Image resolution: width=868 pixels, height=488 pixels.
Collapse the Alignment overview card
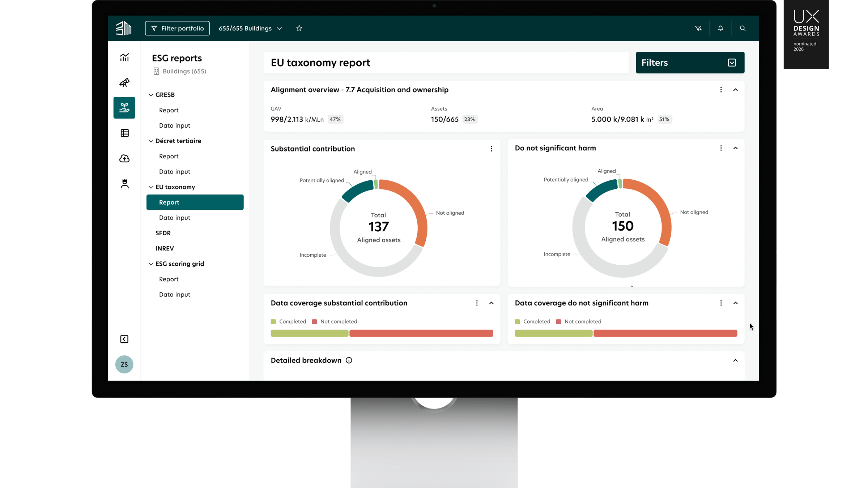[735, 90]
